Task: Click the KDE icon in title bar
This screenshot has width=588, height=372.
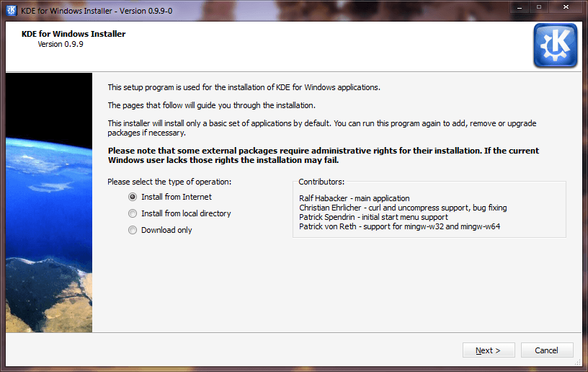Action: click(12, 11)
